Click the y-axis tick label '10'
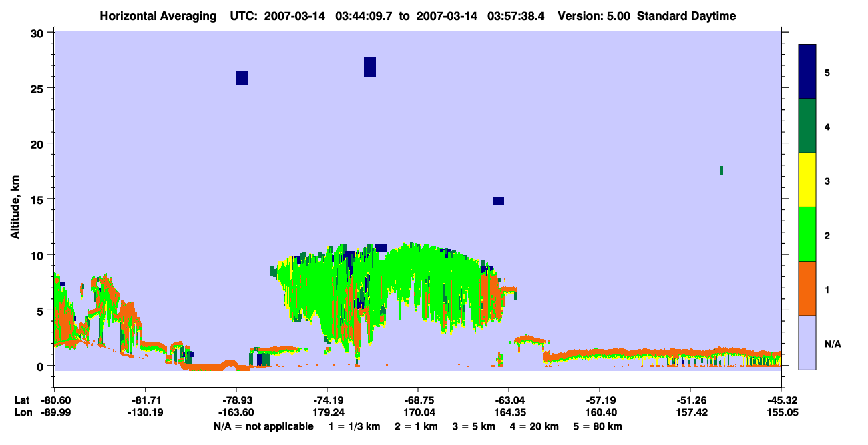The height and width of the screenshot is (445, 868). (38, 255)
